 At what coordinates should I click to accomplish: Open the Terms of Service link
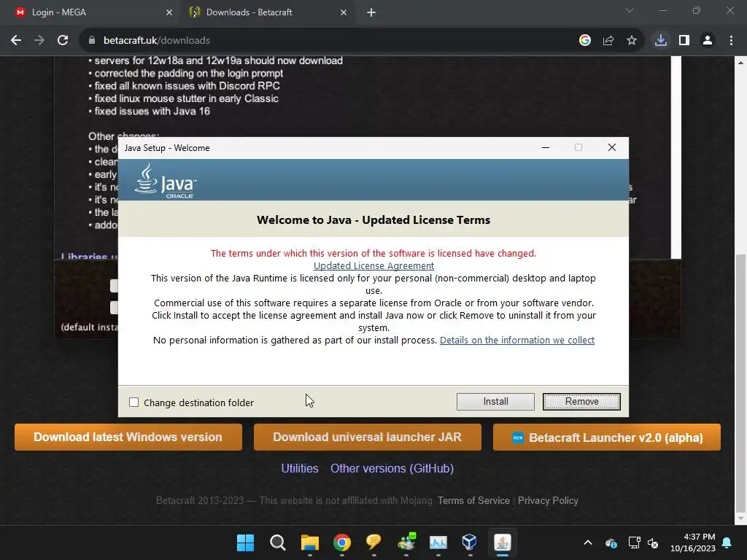473,500
